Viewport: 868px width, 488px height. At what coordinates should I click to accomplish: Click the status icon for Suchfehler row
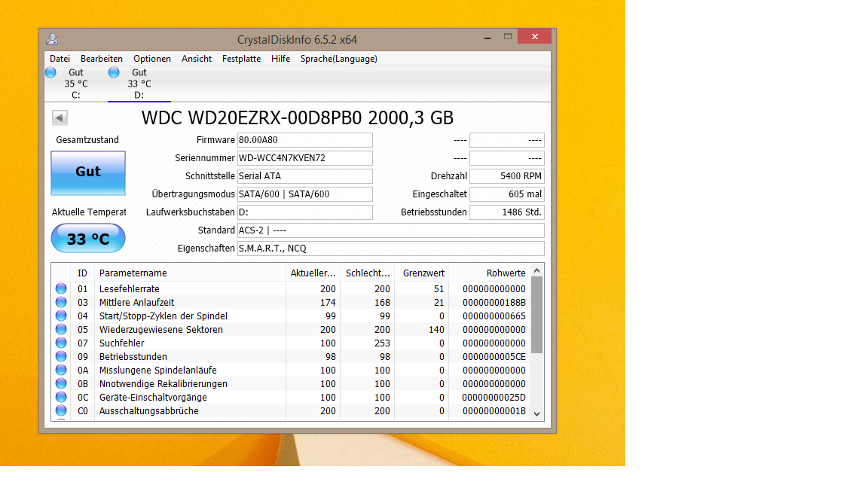pos(61,343)
